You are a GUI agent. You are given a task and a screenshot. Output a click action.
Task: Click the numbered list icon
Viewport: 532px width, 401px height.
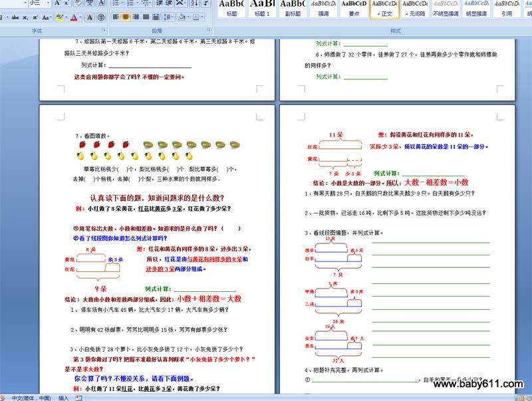coord(132,3)
